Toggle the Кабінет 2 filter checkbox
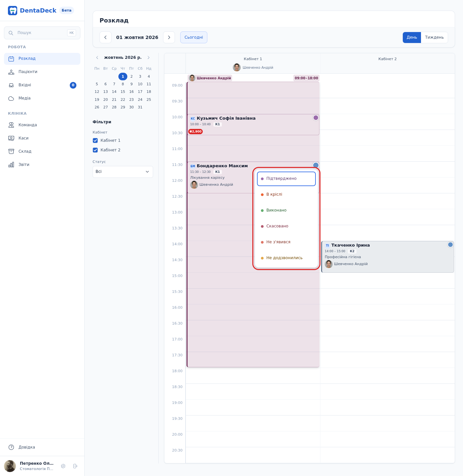Screen dimensions: 463x476 pyautogui.click(x=95, y=150)
